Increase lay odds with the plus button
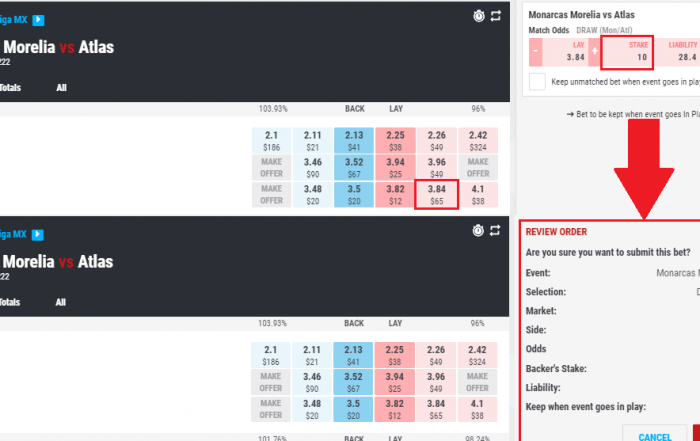The height and width of the screenshot is (441, 700). coord(594,52)
